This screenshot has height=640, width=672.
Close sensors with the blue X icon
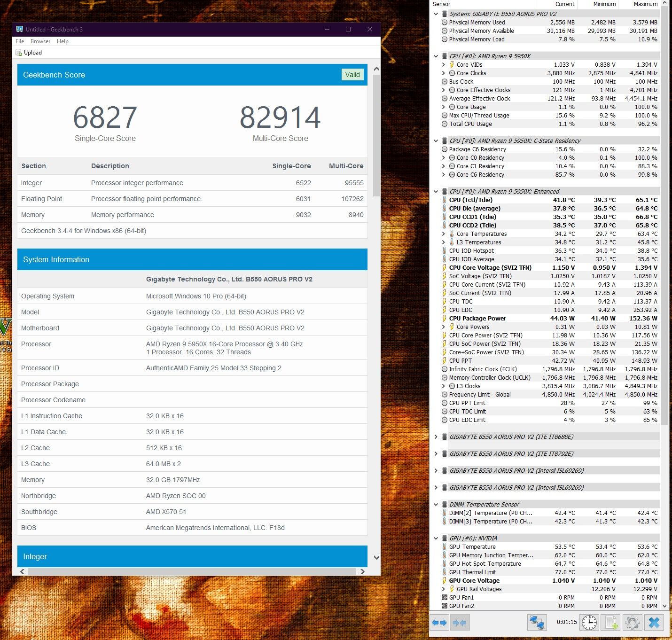click(654, 623)
